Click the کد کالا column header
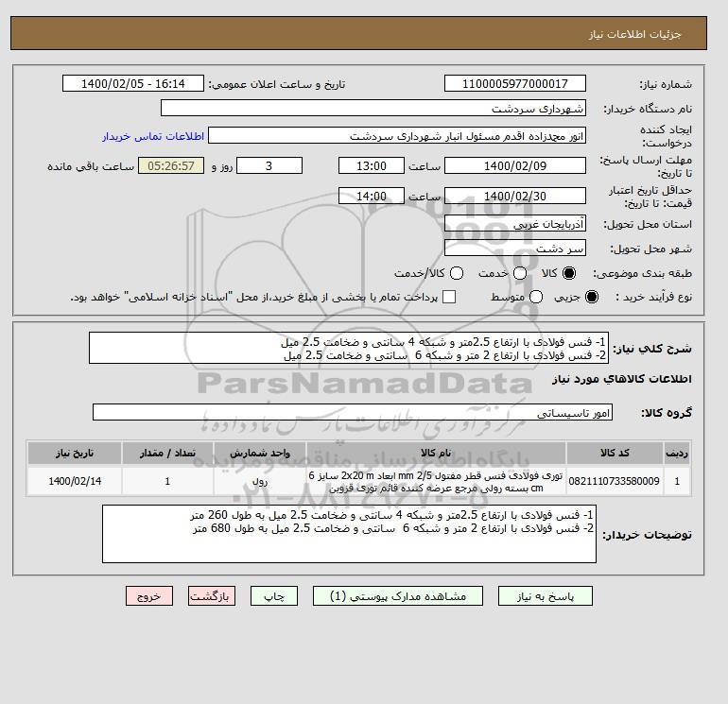728x704 pixels. tap(615, 453)
